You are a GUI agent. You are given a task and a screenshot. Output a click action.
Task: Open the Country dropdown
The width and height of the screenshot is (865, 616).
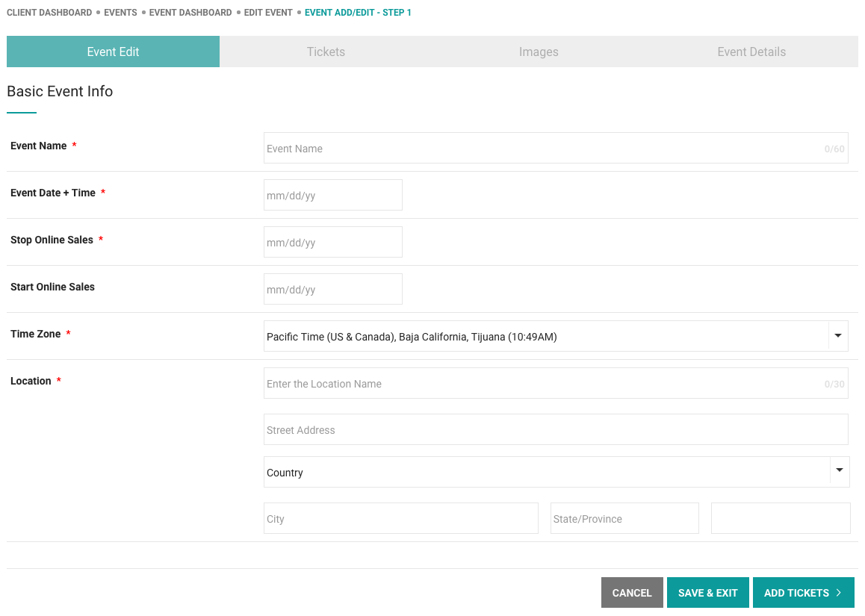point(556,471)
